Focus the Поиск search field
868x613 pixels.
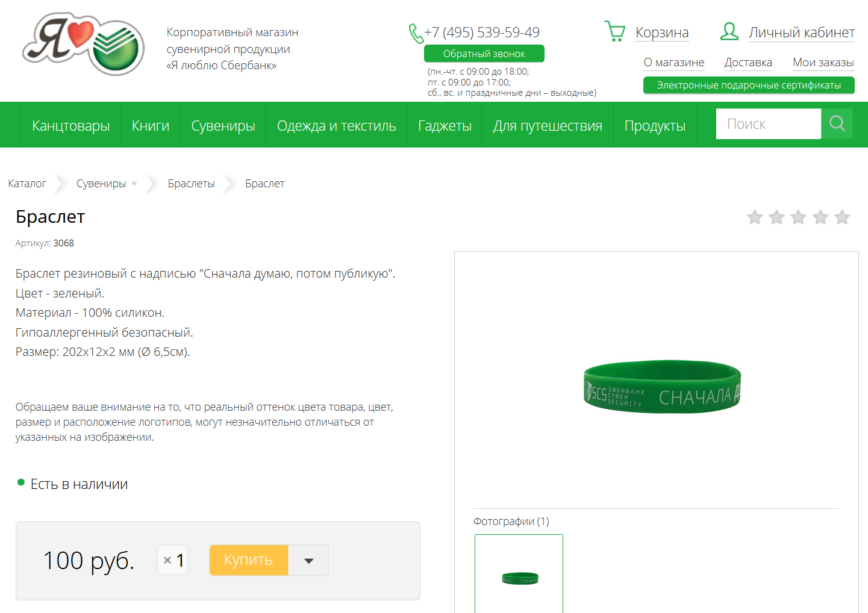pos(769,124)
